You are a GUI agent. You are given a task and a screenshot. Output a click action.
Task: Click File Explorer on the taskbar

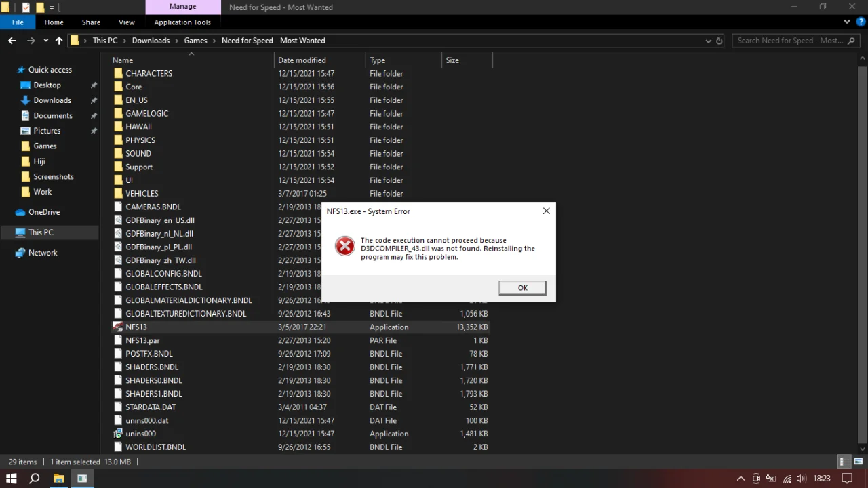click(59, 478)
